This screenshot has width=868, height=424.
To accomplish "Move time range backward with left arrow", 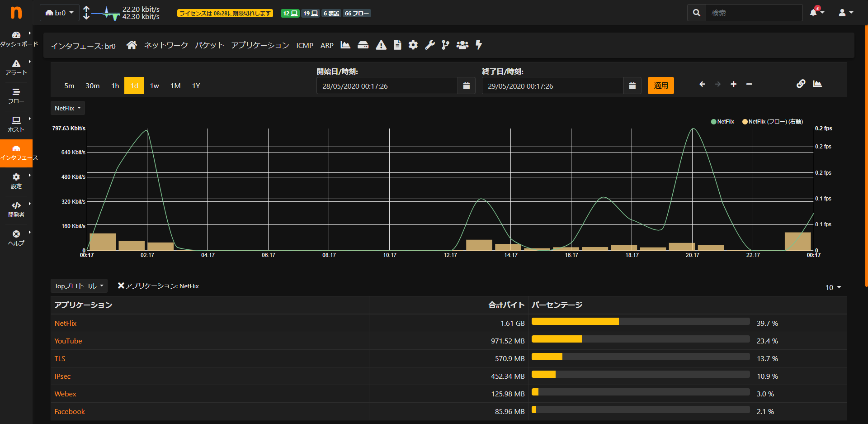I will pyautogui.click(x=702, y=84).
